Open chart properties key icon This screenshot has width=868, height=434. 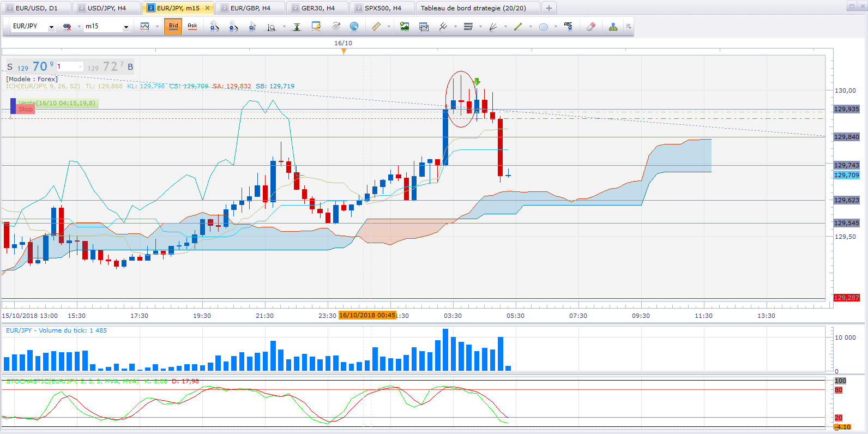316,26
